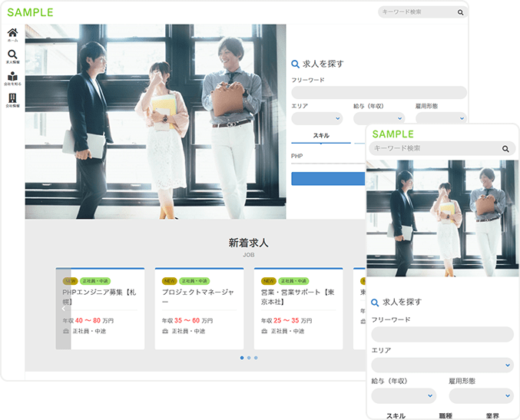Select the desktop スキル tab
The image size is (520, 420).
click(x=321, y=136)
